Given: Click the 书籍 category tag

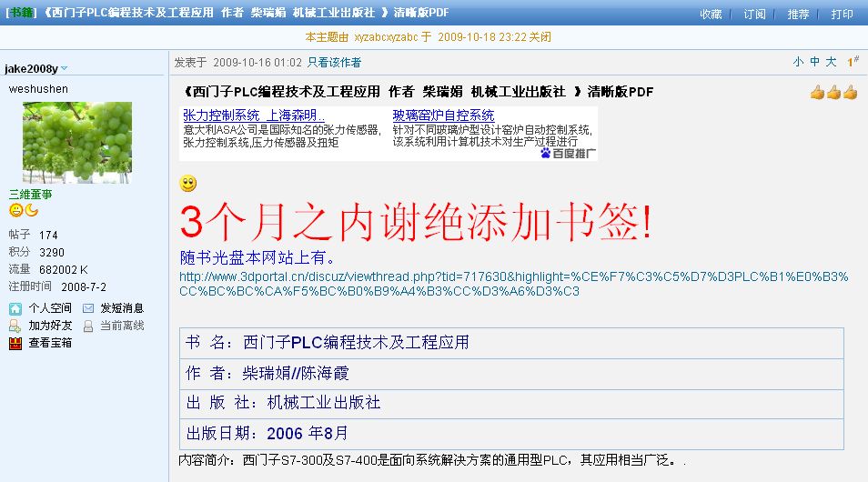Looking at the screenshot, I should 21,13.
